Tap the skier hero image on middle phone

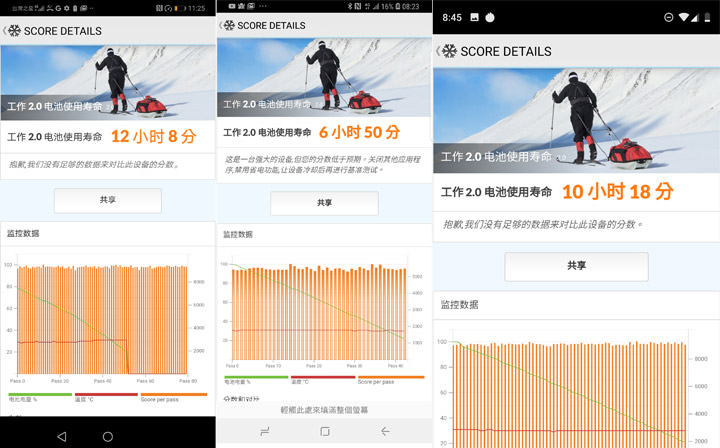pyautogui.click(x=325, y=77)
